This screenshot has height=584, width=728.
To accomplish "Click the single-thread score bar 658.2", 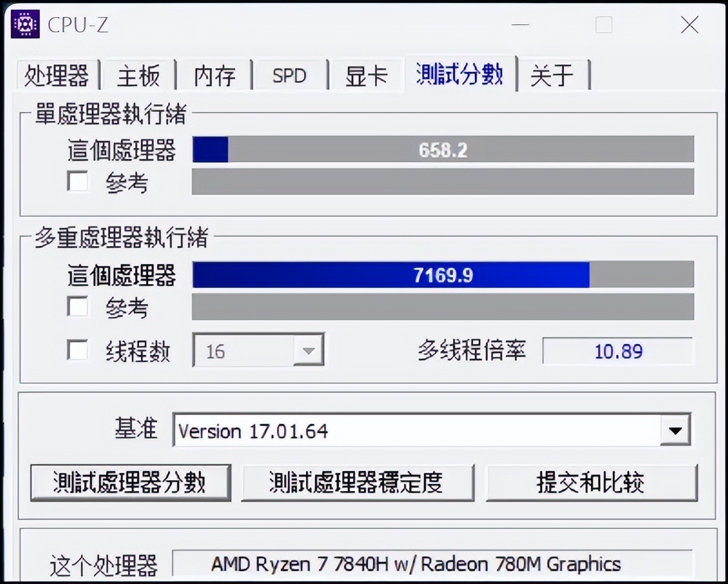I will pyautogui.click(x=443, y=149).
